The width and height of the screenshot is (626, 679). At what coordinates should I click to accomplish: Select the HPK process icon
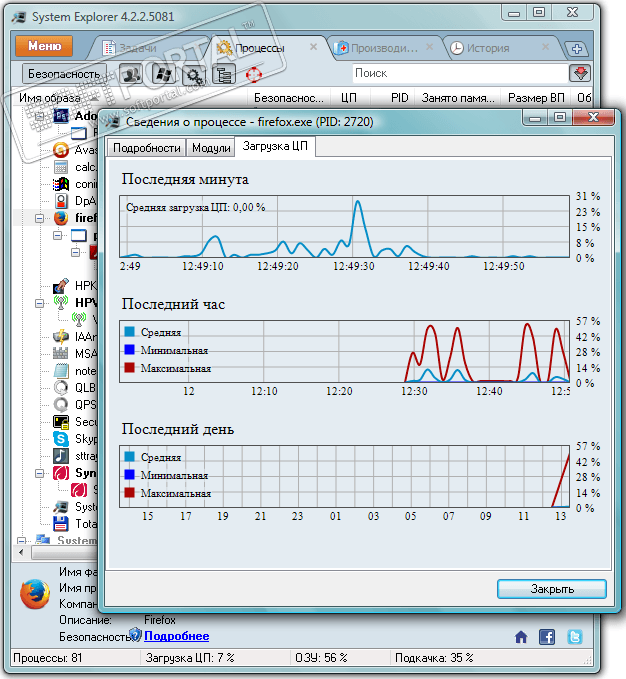pos(61,286)
